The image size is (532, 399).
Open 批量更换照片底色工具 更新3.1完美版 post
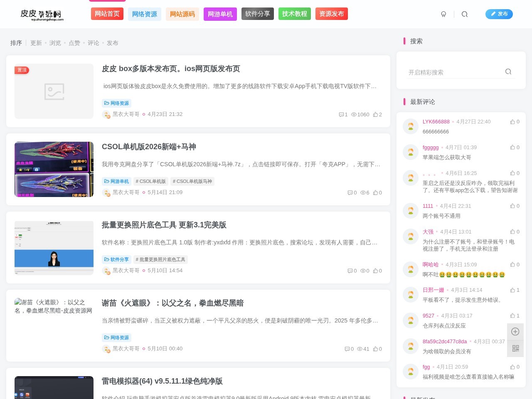coord(164,225)
